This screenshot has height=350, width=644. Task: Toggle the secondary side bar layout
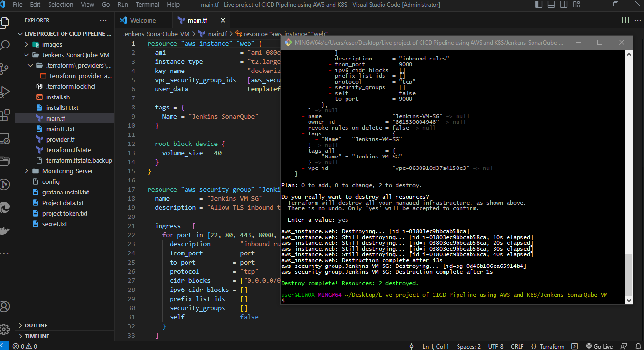[x=564, y=5]
